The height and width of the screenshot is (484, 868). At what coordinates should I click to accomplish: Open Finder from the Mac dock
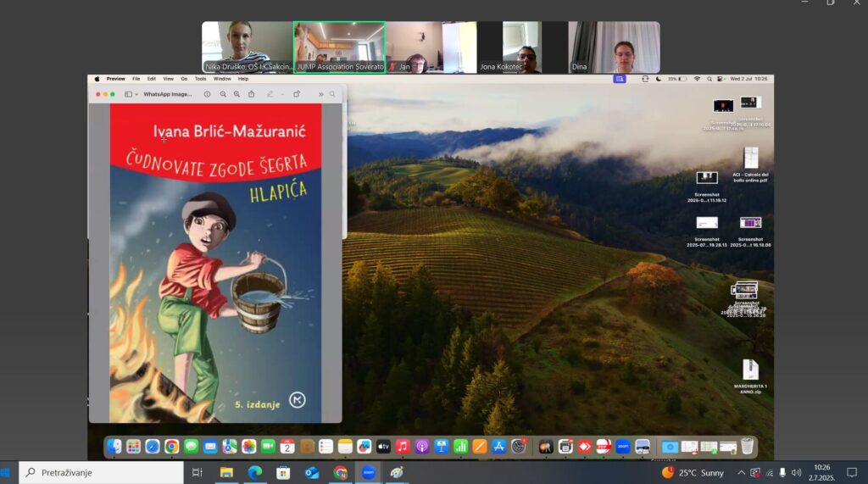[x=114, y=447]
